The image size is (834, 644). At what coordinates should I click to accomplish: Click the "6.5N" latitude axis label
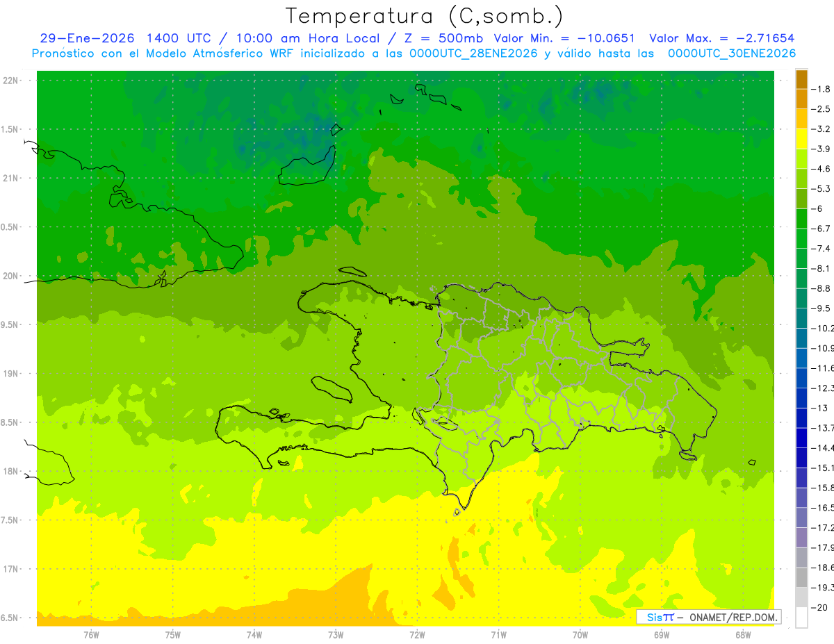10,618
